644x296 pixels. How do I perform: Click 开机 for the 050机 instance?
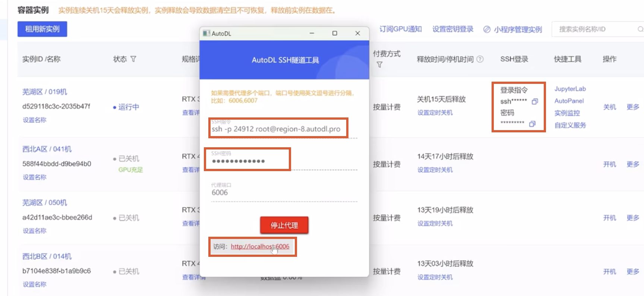[x=610, y=218]
